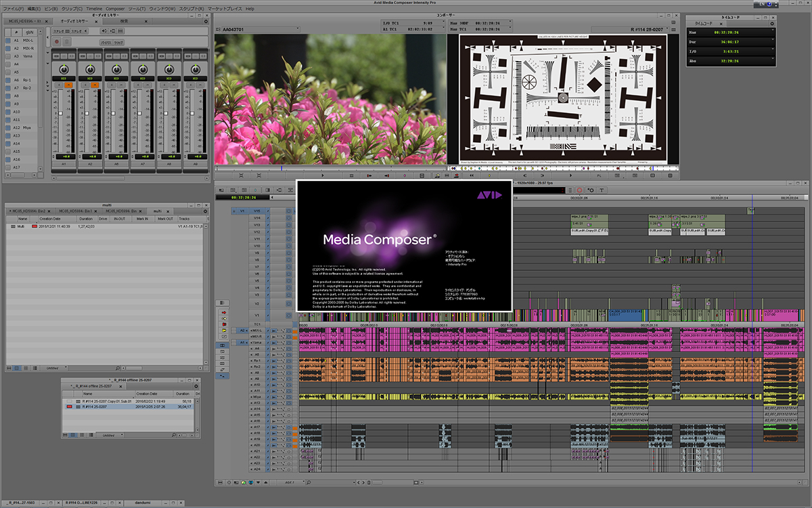Select the yellow Extract/Splice-in segment arrow tool
This screenshot has width=812, height=508.
click(x=224, y=318)
